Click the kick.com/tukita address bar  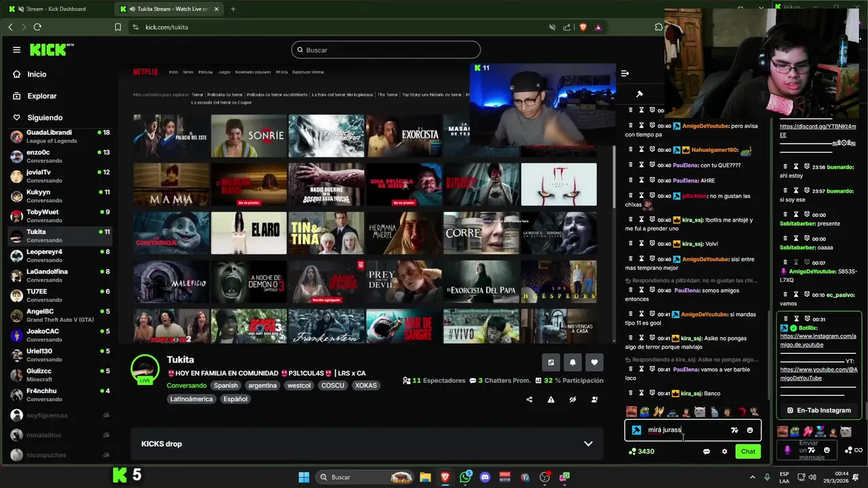click(x=339, y=27)
